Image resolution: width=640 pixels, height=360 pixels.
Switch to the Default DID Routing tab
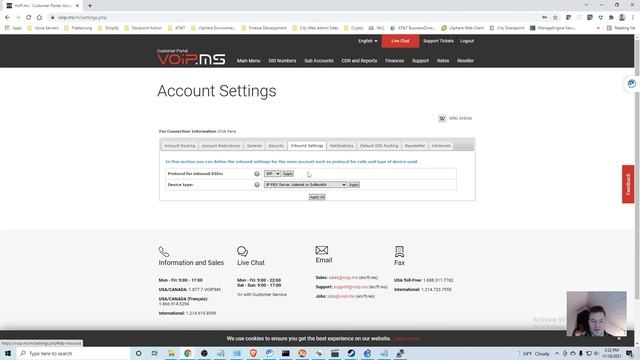click(379, 146)
